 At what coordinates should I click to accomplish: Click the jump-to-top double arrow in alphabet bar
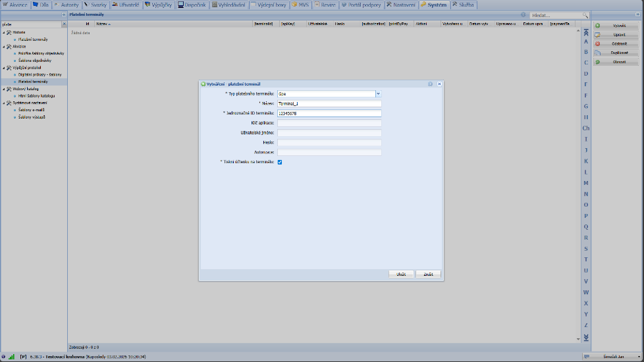click(x=586, y=32)
